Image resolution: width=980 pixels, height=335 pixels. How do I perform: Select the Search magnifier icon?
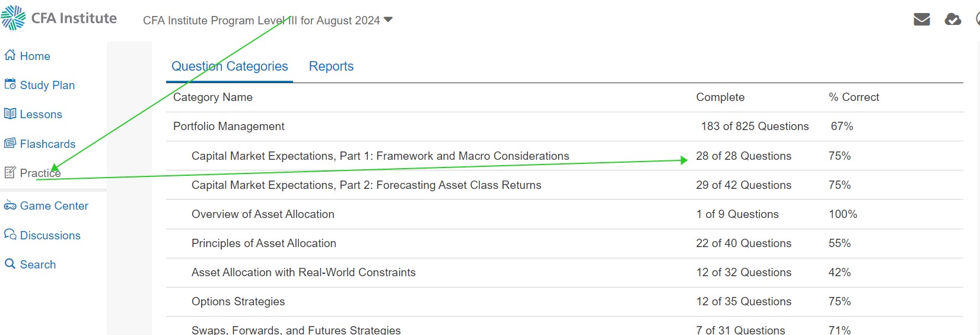[9, 264]
